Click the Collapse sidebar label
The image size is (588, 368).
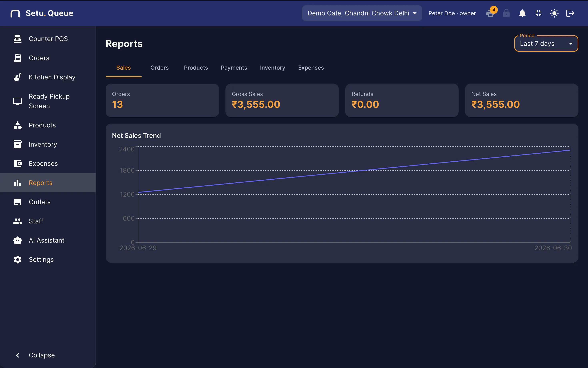click(x=42, y=355)
